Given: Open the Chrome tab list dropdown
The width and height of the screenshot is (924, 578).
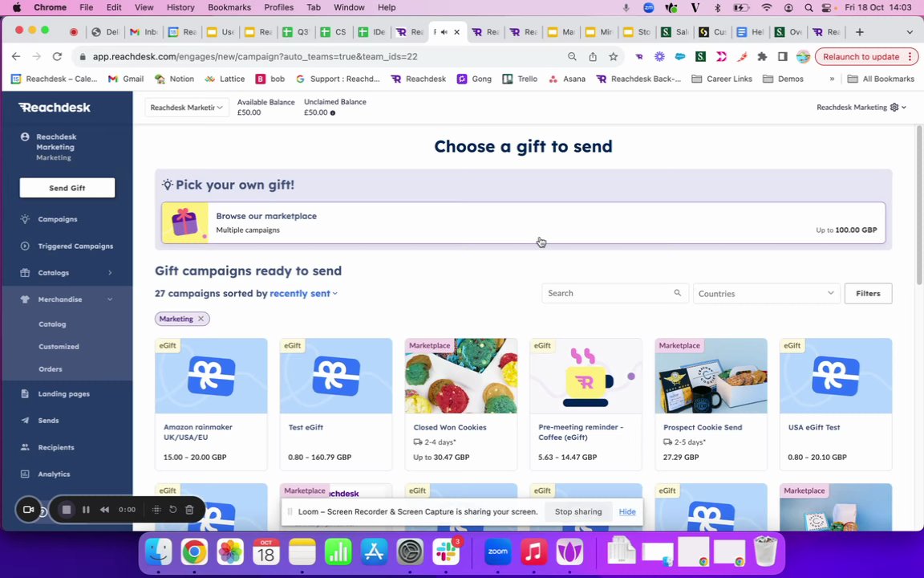Looking at the screenshot, I should (x=910, y=32).
